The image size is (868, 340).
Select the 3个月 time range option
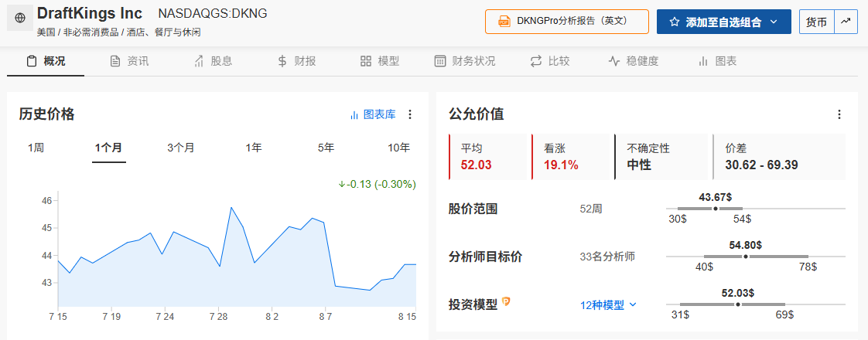coord(180,148)
